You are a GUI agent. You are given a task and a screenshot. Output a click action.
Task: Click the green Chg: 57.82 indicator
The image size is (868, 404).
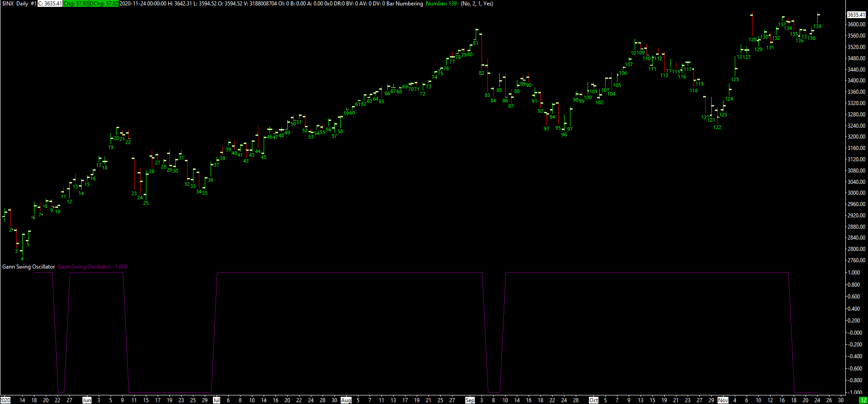(x=76, y=4)
